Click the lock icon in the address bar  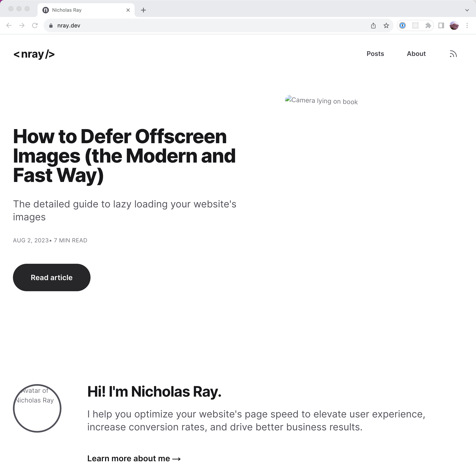point(51,26)
